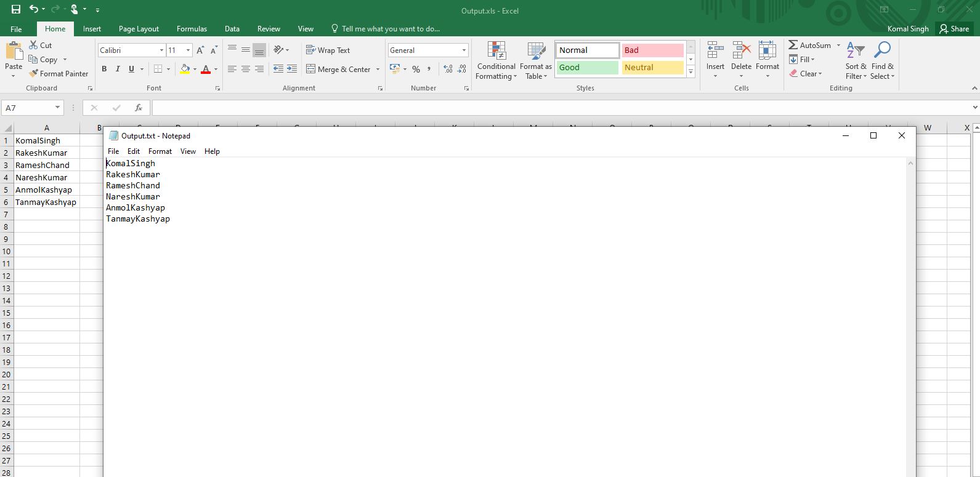
Task: Click the Format Painter brush icon
Action: (33, 74)
